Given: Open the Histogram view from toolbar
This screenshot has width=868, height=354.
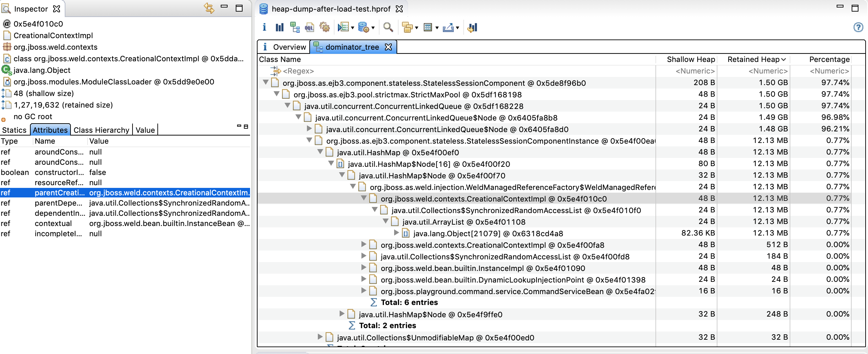Looking at the screenshot, I should tap(279, 27).
